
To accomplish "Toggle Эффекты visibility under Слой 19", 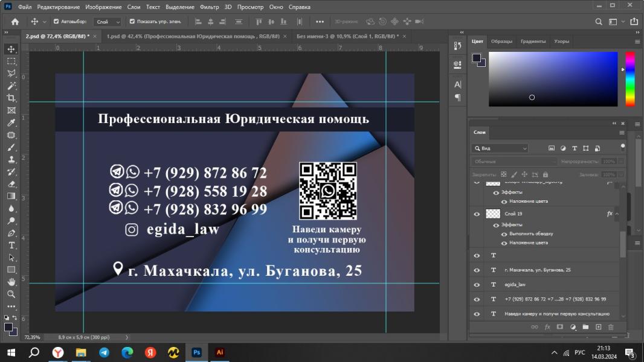I will [x=496, y=225].
